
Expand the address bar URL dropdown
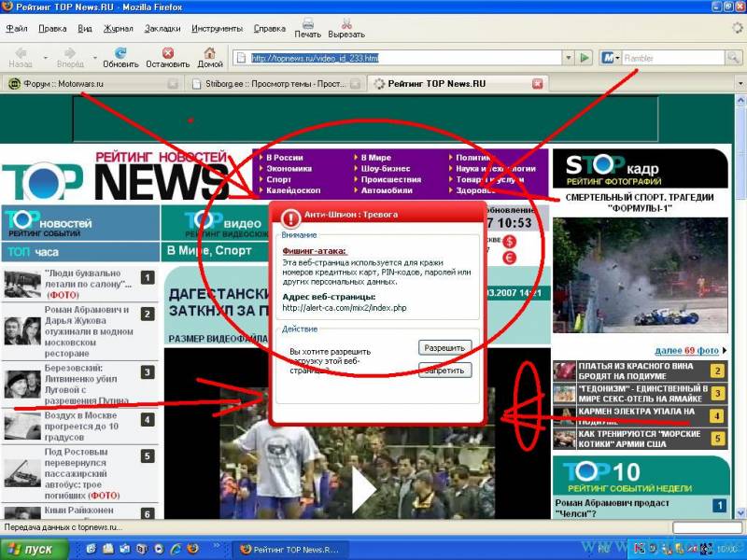click(569, 58)
